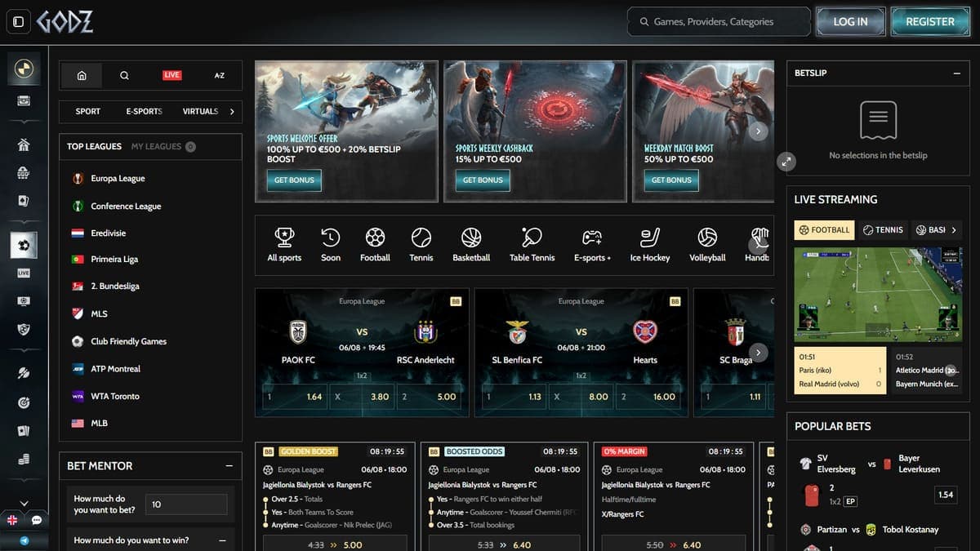The height and width of the screenshot is (551, 980).
Task: Collapse the 'How much do you want to win' section
Action: (222, 540)
